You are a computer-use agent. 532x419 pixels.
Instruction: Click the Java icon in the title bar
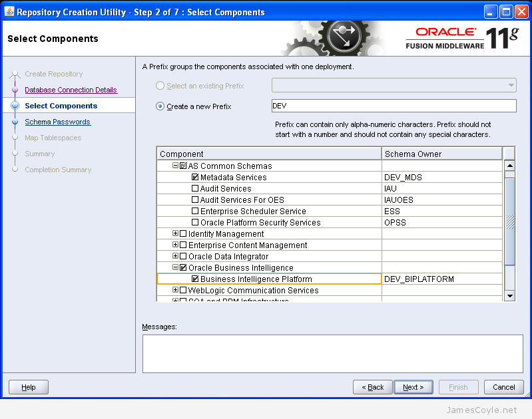click(x=9, y=11)
